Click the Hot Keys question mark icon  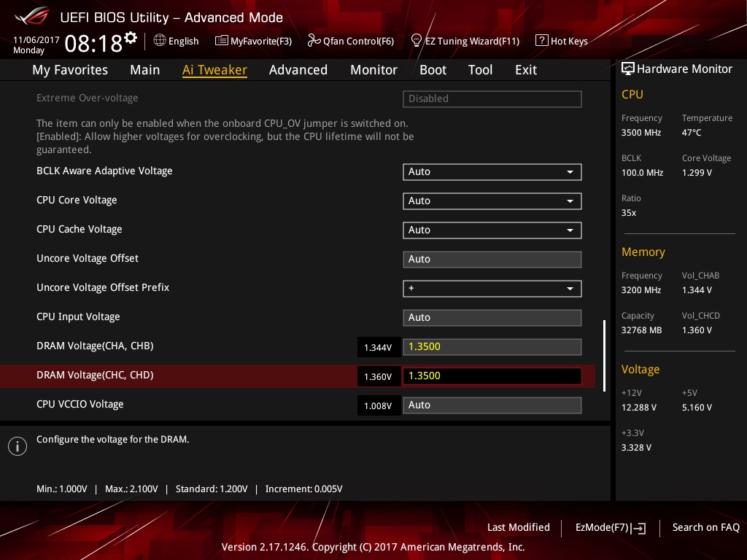pos(542,41)
